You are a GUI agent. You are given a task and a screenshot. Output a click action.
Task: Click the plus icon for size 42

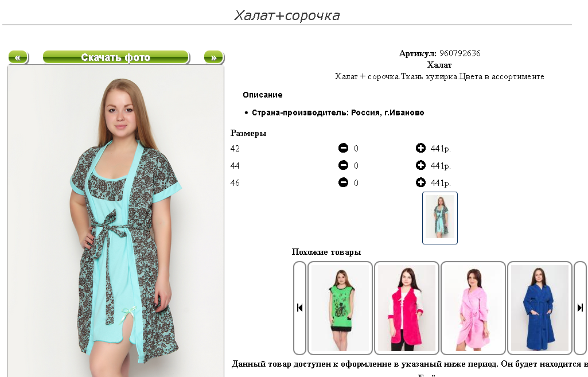coord(420,148)
